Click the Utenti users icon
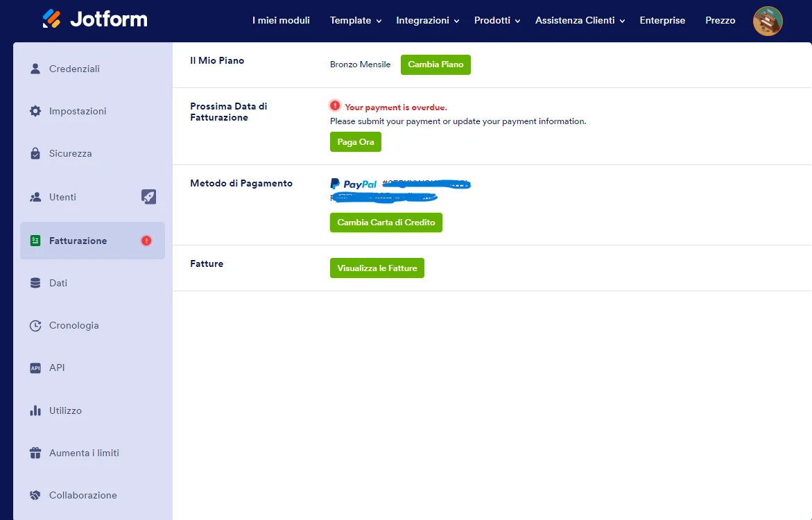Image resolution: width=812 pixels, height=520 pixels. tap(35, 197)
